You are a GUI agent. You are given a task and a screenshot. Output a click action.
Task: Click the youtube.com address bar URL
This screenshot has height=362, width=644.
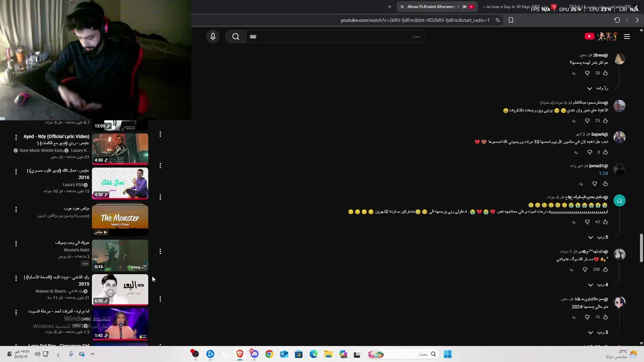tap(415, 20)
